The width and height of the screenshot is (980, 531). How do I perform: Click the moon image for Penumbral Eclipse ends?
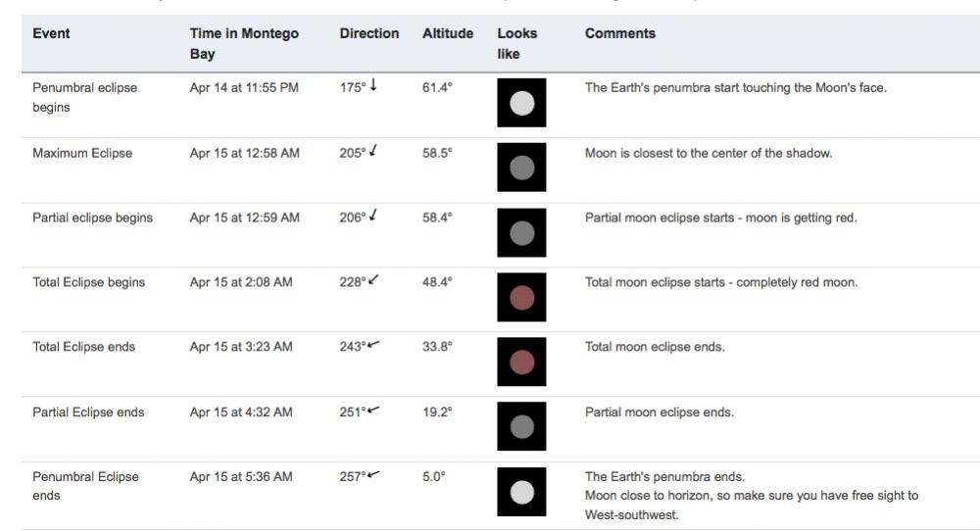pos(521,492)
